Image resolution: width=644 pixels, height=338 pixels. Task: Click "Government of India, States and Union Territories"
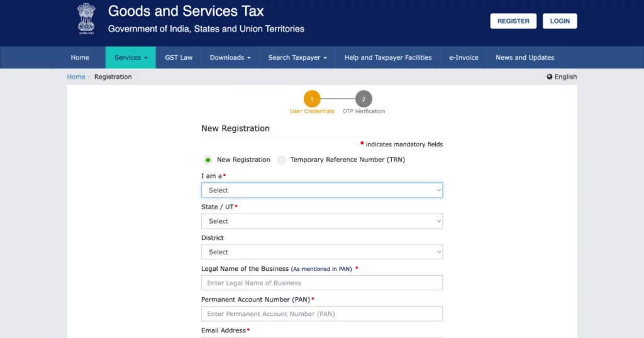[206, 29]
